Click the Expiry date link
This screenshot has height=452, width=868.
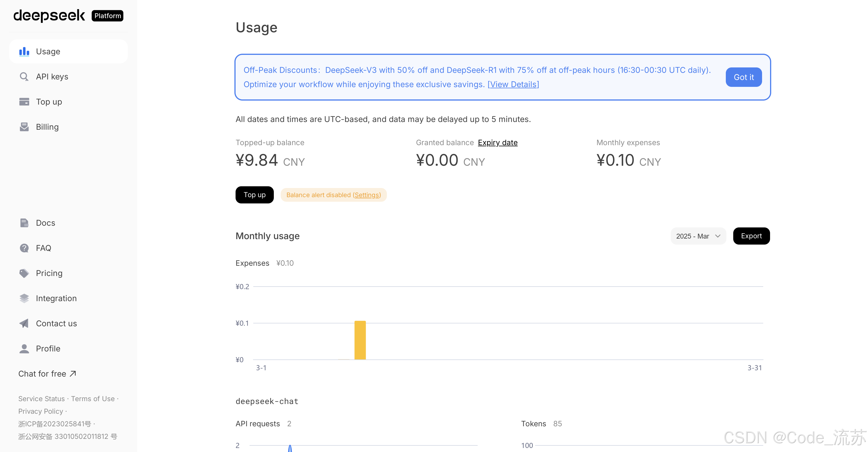497,143
